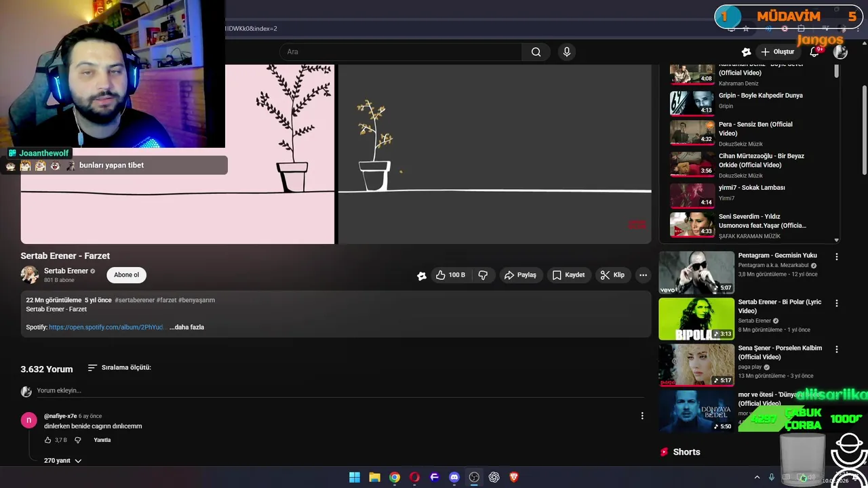Click the playlist panel scrollbar thumb
Viewport: 868px width, 488px height.
pyautogui.click(x=836, y=70)
